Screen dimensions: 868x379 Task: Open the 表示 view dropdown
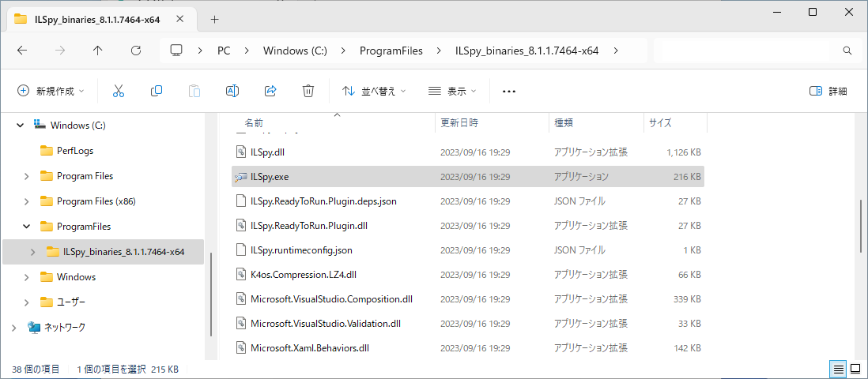(452, 92)
